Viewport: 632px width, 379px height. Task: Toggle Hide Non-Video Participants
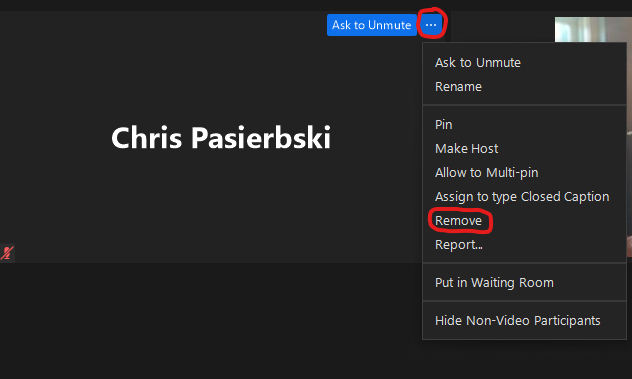pyautogui.click(x=518, y=321)
